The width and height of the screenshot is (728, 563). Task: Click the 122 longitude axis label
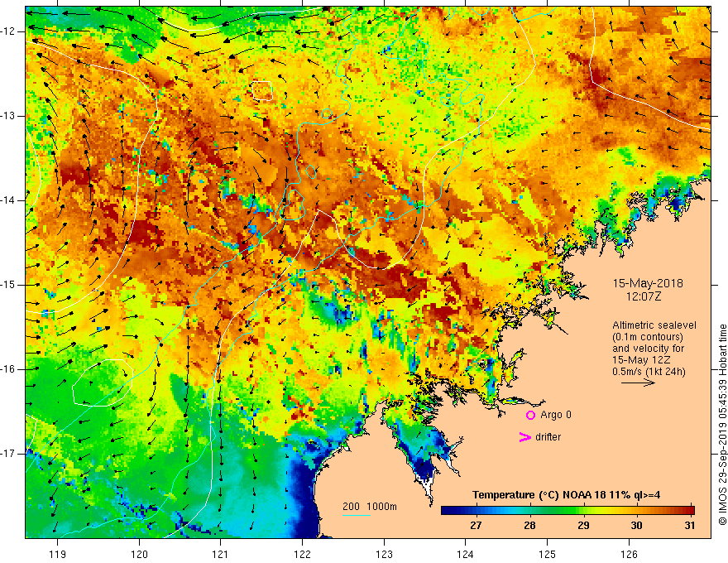[x=302, y=554]
